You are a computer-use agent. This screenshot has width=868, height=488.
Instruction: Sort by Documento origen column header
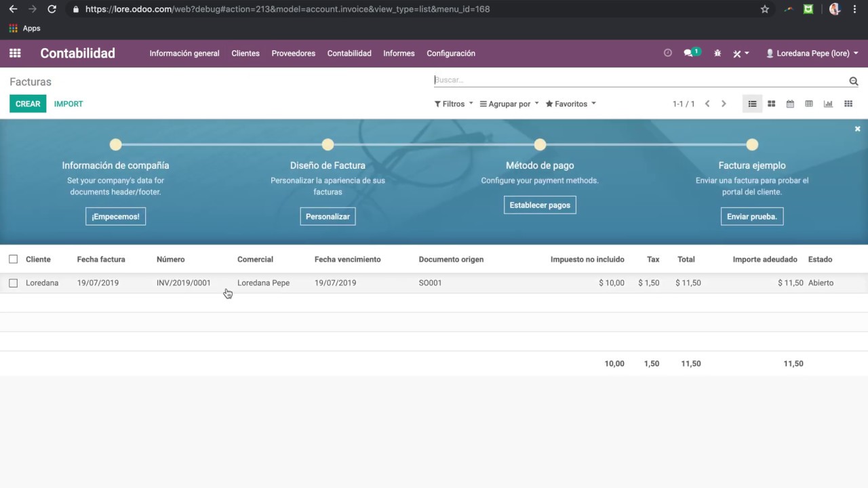coord(451,259)
